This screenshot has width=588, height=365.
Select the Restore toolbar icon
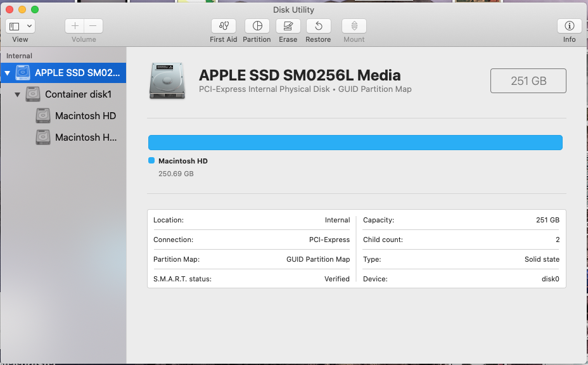coord(318,26)
